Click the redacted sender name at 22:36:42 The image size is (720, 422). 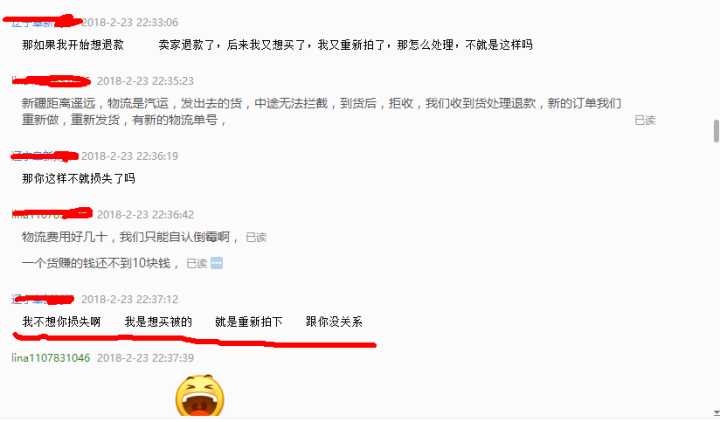point(52,214)
